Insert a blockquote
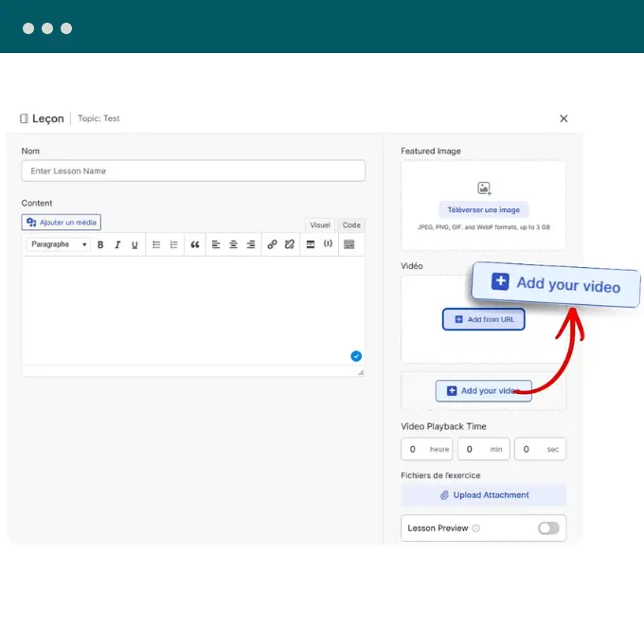Image resolution: width=644 pixels, height=644 pixels. pos(195,244)
